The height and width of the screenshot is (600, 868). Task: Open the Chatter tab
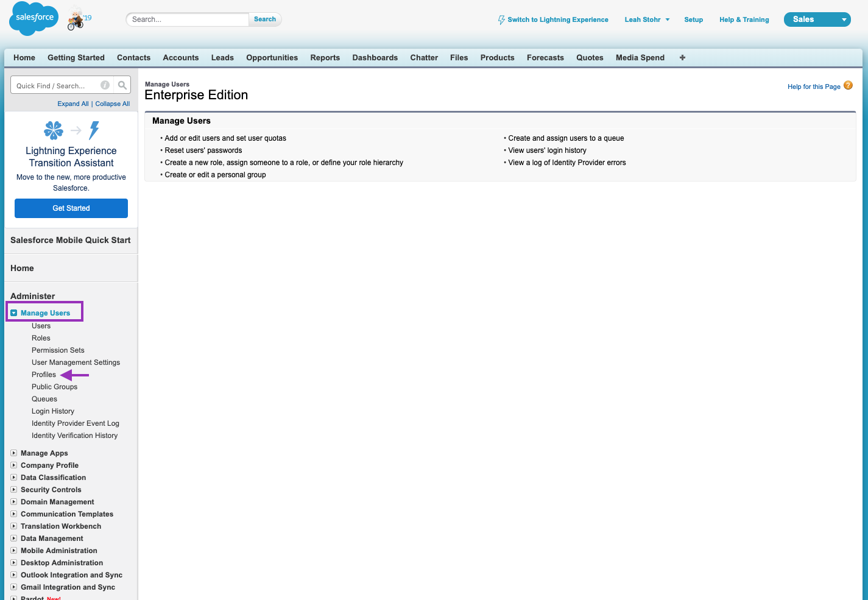[424, 57]
